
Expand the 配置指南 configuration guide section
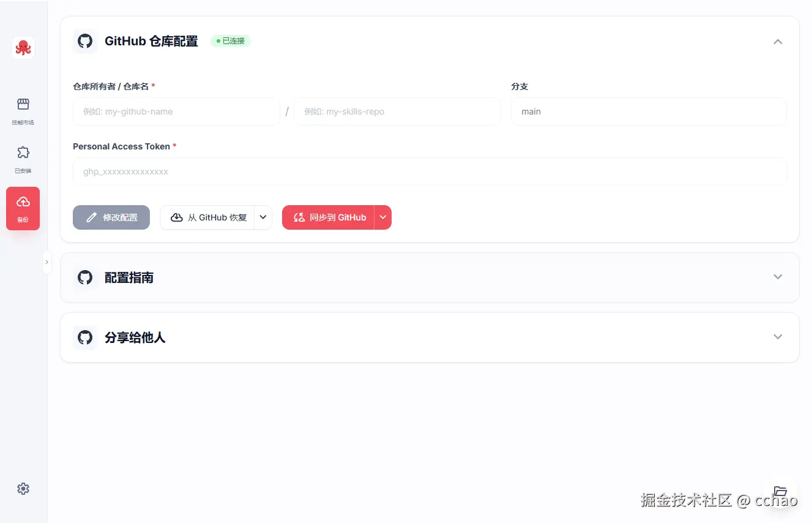click(x=778, y=277)
